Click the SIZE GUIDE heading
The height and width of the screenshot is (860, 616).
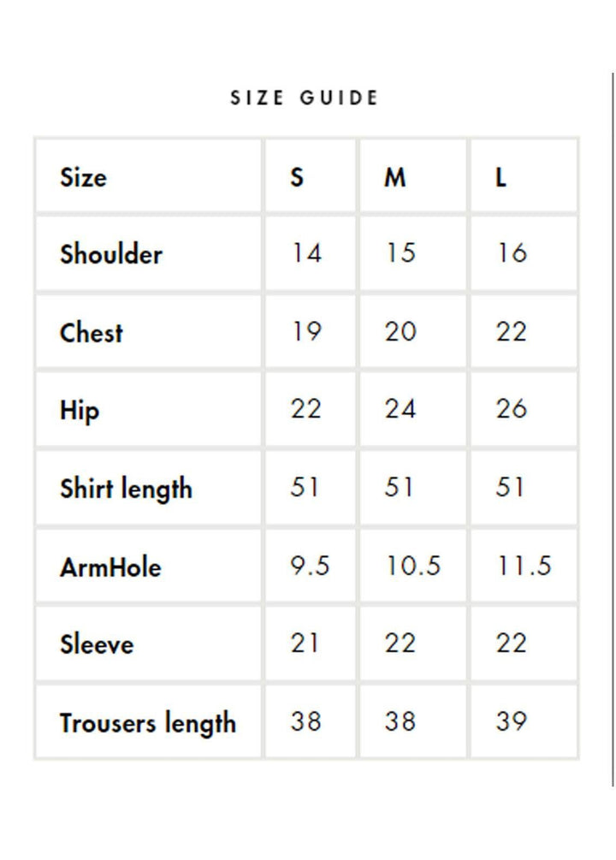click(305, 98)
